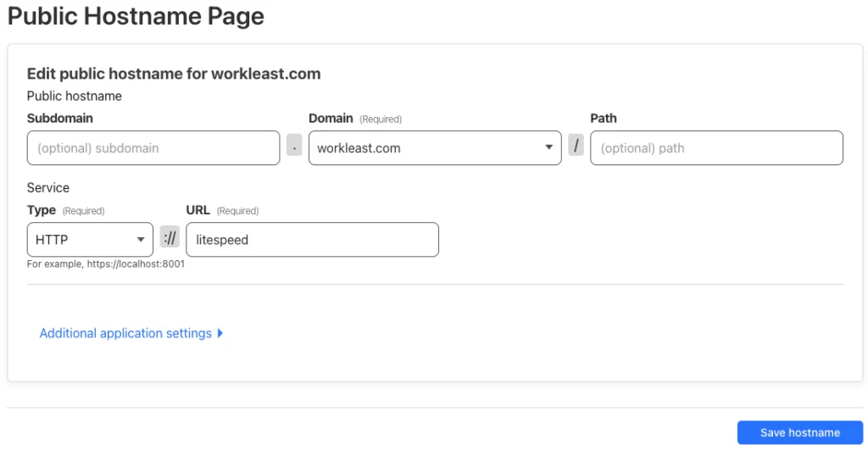Click the URL field containing litespeed
The width and height of the screenshot is (868, 450).
312,239
